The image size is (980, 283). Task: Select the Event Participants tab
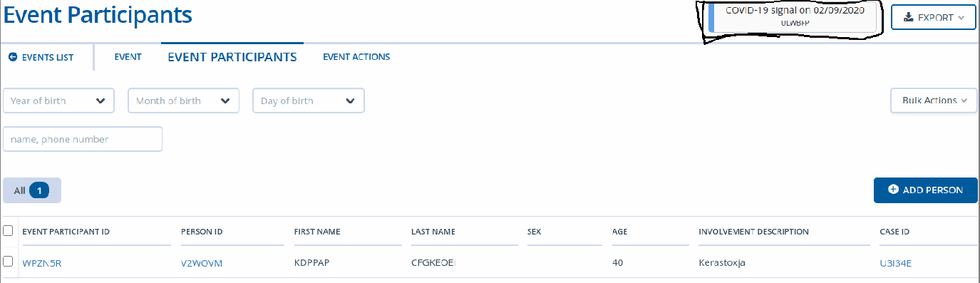(x=232, y=57)
